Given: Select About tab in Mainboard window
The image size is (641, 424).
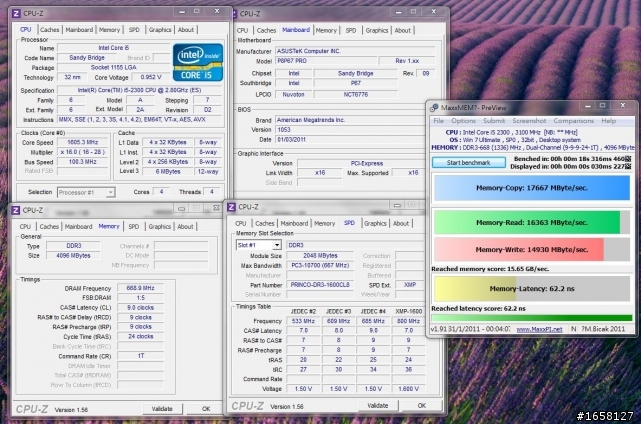Looking at the screenshot, I should tap(403, 30).
